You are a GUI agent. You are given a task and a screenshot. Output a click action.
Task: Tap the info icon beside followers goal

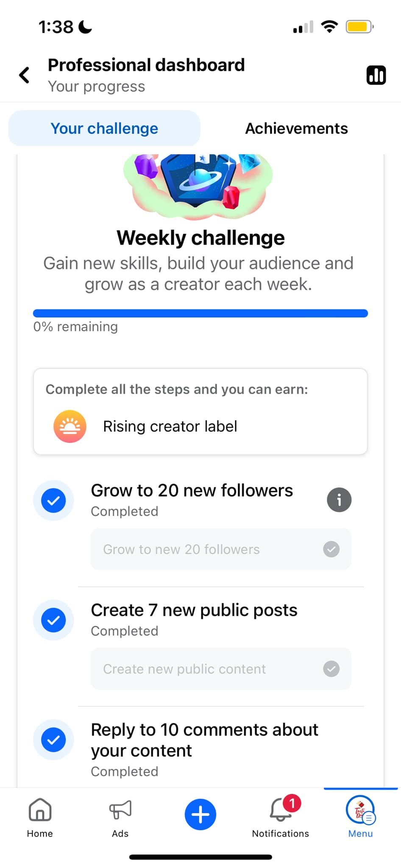[x=339, y=500]
